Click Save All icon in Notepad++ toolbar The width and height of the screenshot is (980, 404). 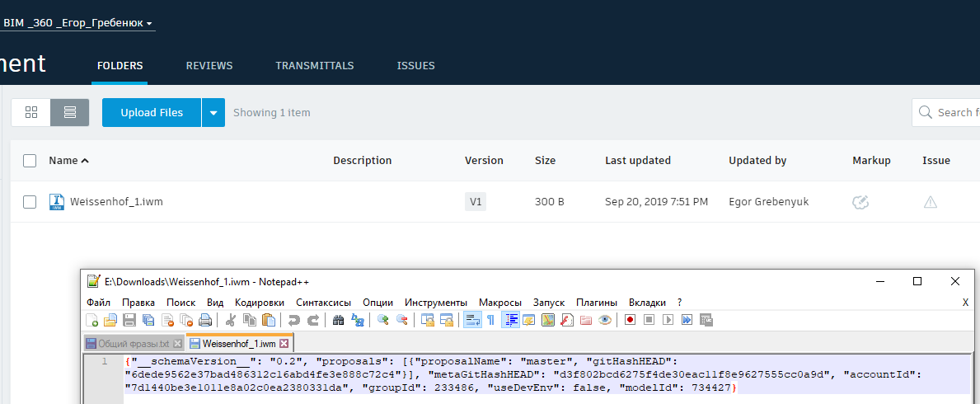(148, 320)
